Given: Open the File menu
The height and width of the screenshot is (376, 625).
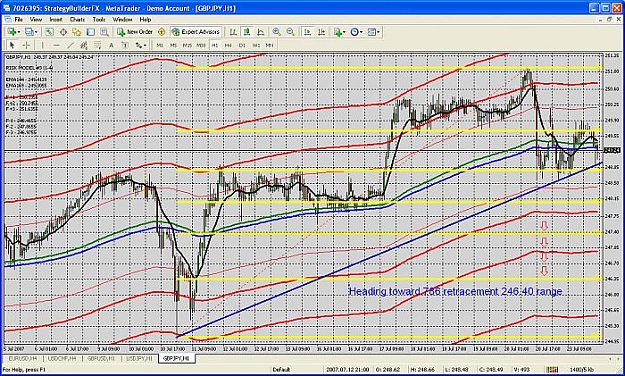Looking at the screenshot, I should [18, 19].
